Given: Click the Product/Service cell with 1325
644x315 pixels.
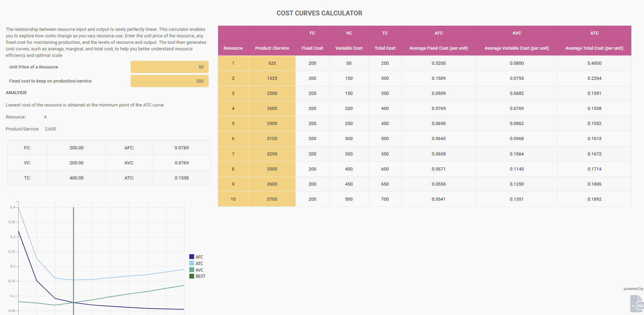Looking at the screenshot, I should [x=272, y=78].
